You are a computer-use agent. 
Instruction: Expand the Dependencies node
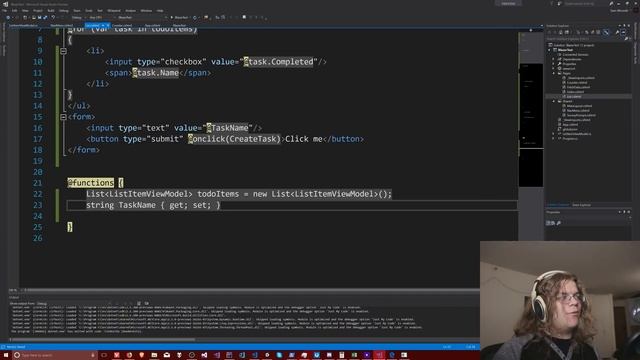click(x=553, y=59)
